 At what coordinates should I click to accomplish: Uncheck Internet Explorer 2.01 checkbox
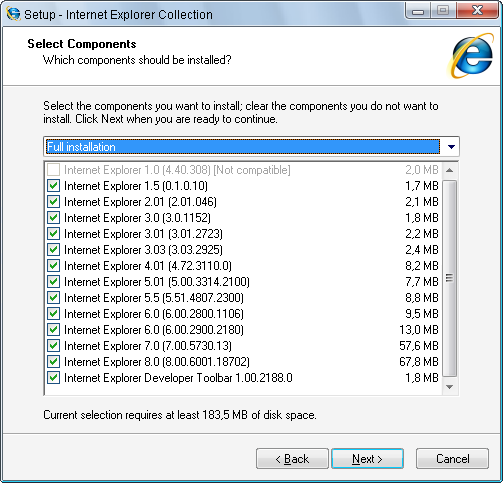click(x=53, y=202)
